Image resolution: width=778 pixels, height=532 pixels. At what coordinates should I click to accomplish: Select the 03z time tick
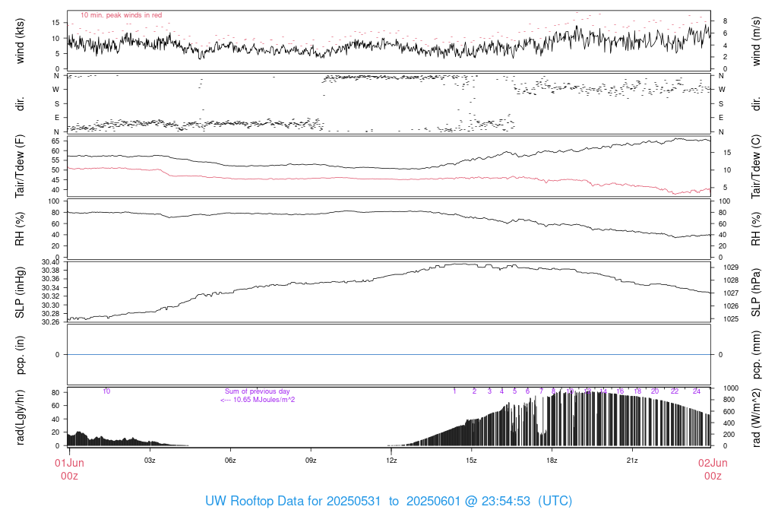point(150,461)
